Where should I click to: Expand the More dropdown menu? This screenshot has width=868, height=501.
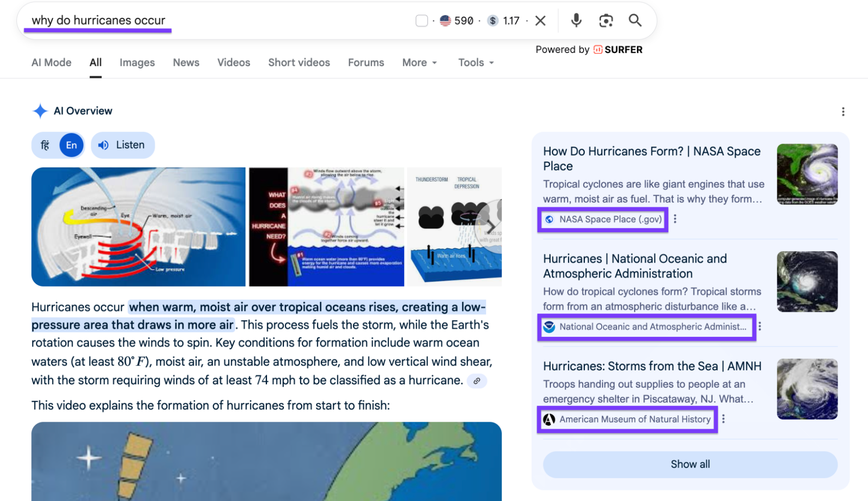(x=419, y=63)
